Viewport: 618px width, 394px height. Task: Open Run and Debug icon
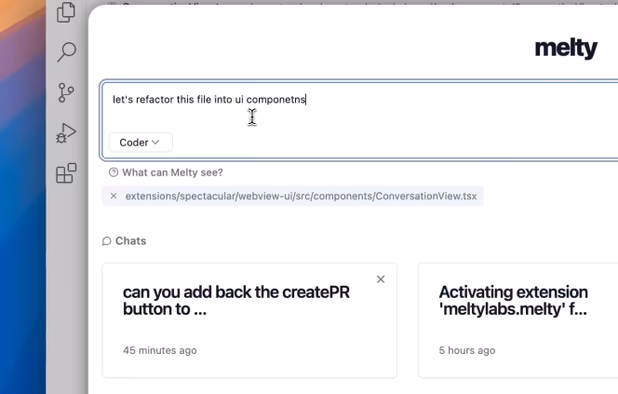pos(66,133)
